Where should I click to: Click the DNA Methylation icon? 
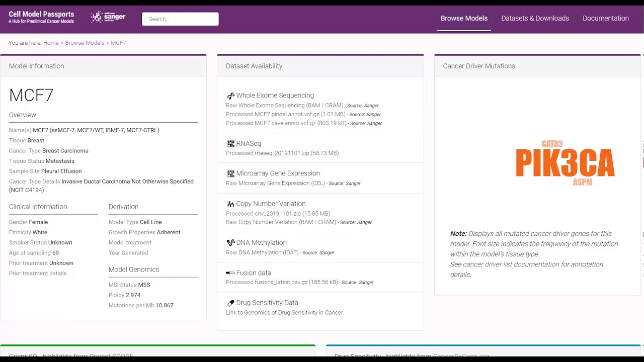click(x=230, y=243)
